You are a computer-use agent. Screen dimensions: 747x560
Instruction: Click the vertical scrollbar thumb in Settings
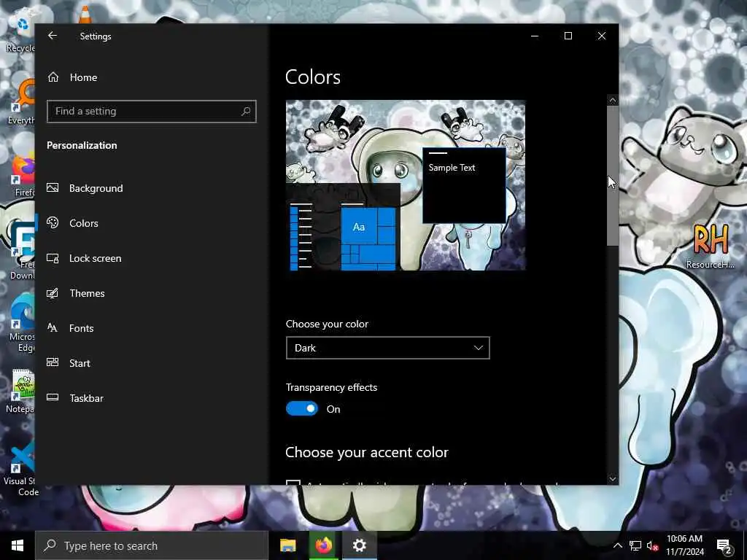tap(613, 175)
